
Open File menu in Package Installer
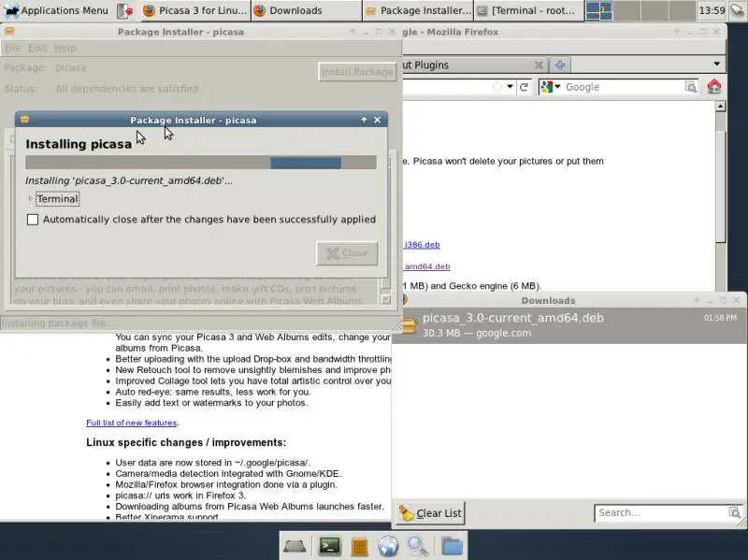[x=13, y=48]
